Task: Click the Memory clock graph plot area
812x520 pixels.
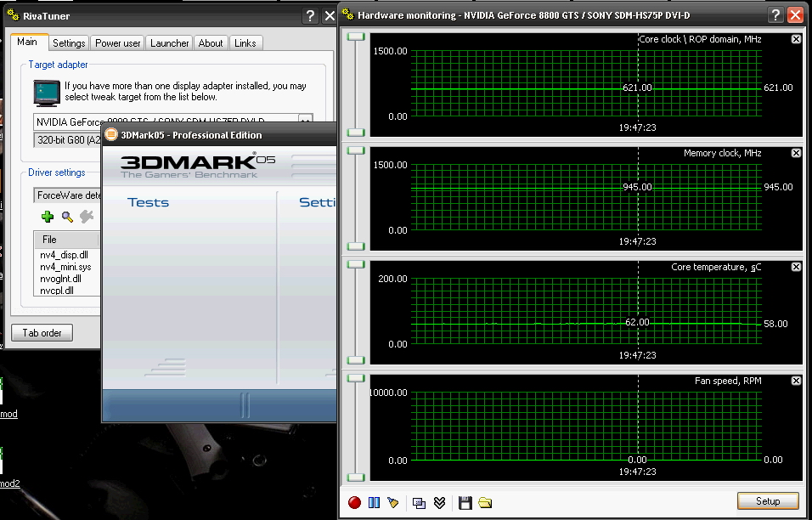Action: click(x=586, y=197)
